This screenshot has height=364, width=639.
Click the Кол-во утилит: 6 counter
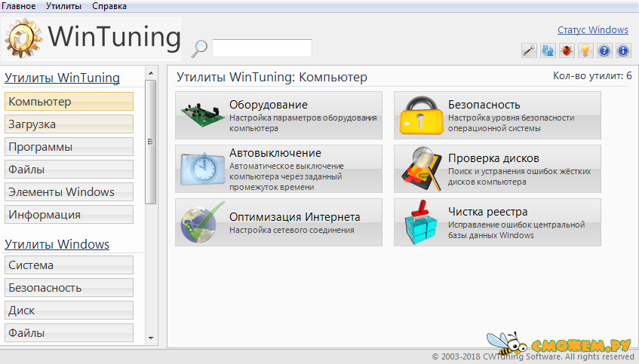pos(592,75)
